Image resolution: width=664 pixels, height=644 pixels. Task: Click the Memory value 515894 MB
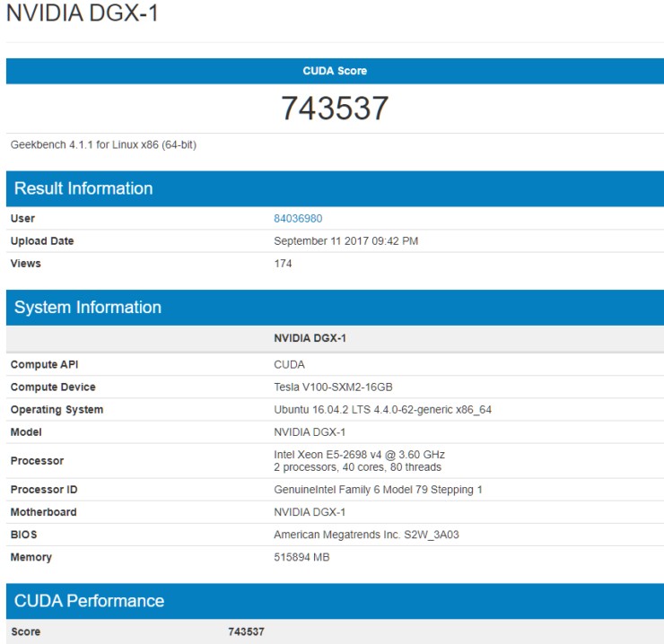pyautogui.click(x=303, y=557)
